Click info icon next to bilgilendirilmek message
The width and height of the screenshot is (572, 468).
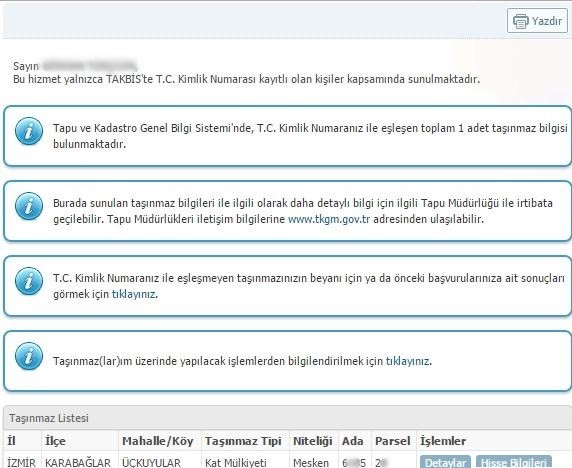tap(29, 356)
